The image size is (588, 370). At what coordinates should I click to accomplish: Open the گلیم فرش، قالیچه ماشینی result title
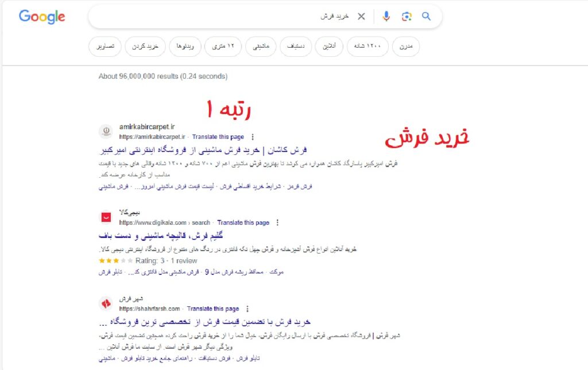pyautogui.click(x=161, y=236)
